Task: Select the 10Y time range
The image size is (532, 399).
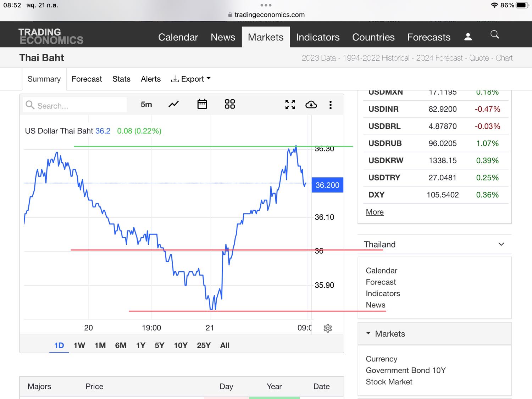Action: click(x=181, y=345)
